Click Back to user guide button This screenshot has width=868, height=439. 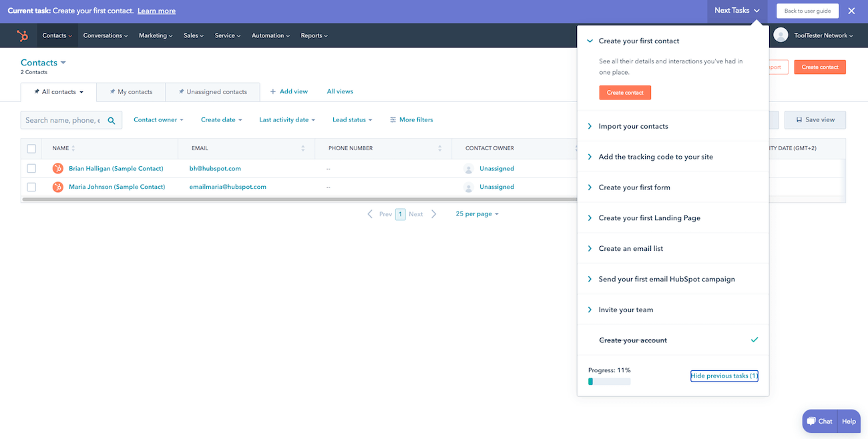pyautogui.click(x=807, y=11)
